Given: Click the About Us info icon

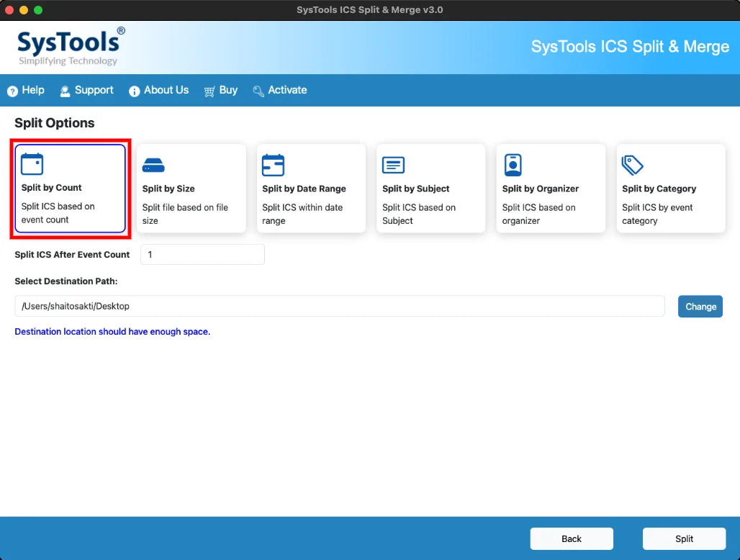Looking at the screenshot, I should tap(135, 91).
